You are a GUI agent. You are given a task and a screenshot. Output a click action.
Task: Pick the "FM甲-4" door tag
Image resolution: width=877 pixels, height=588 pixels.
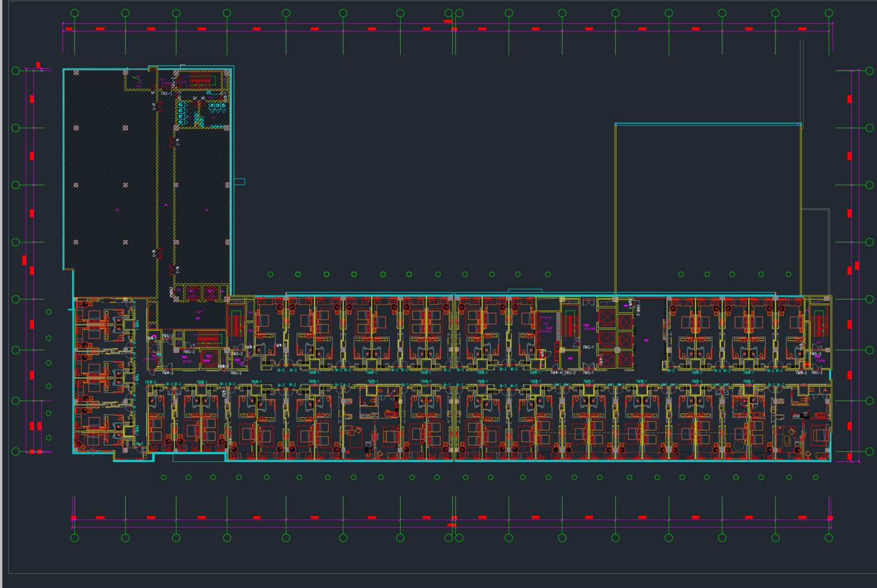[x=556, y=373]
